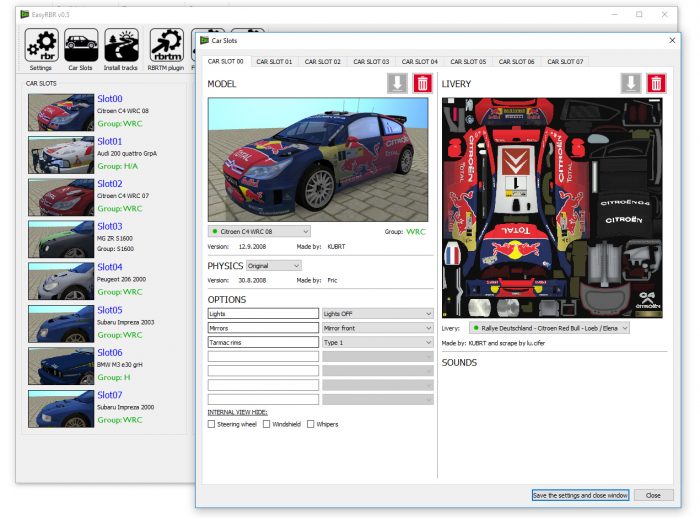Switch to CAR SLOT 00 tab
This screenshot has height=518, width=700.
click(x=226, y=61)
